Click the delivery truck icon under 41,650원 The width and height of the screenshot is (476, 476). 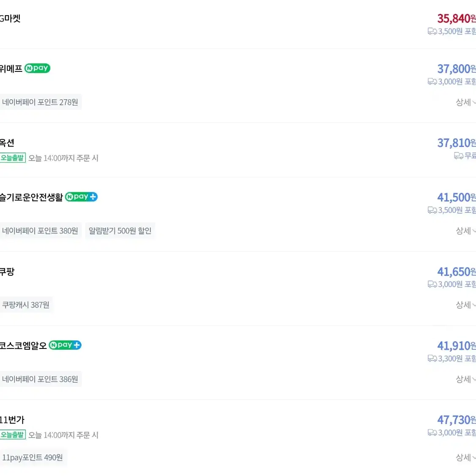click(x=432, y=284)
